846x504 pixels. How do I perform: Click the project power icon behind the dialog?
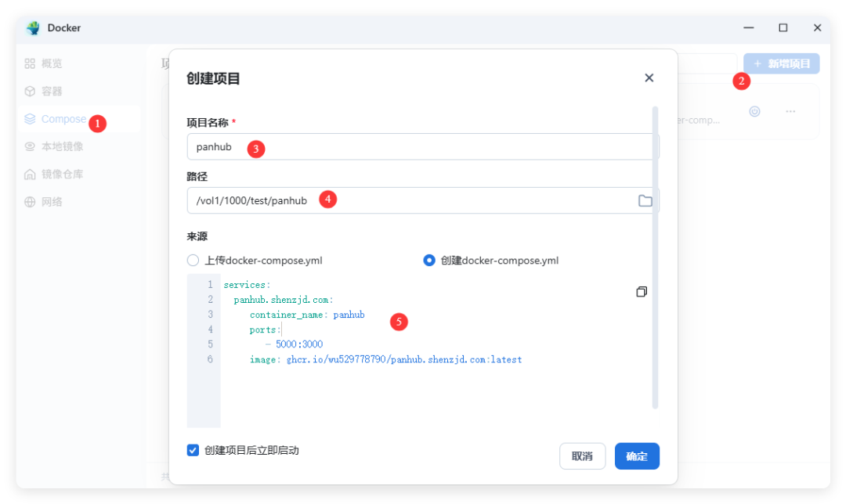tap(754, 112)
